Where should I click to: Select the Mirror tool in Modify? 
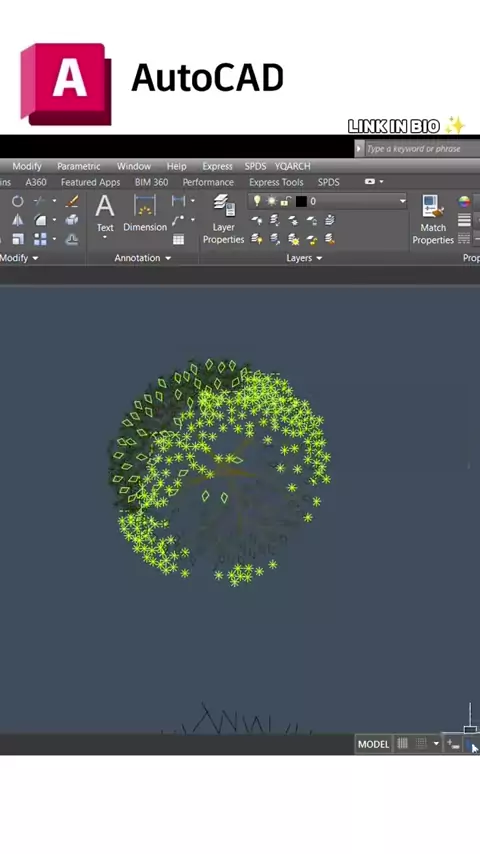point(17,220)
